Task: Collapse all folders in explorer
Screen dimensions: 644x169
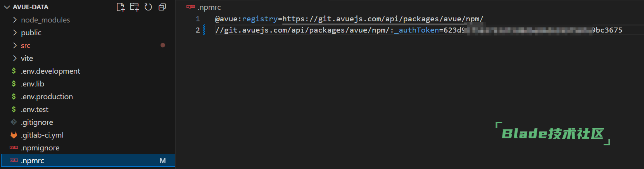Action: [162, 7]
